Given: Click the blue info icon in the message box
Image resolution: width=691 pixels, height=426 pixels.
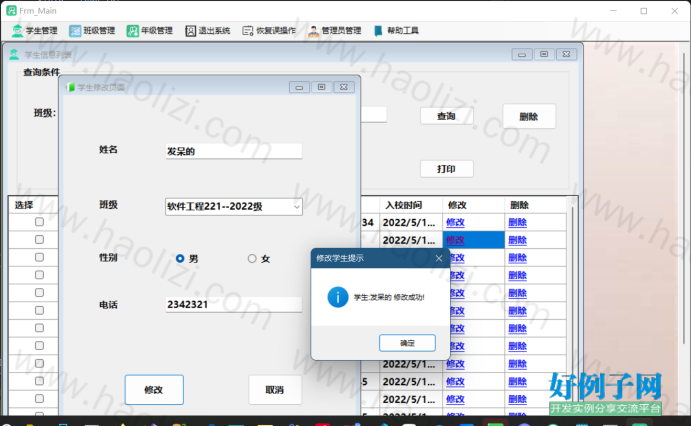Looking at the screenshot, I should coord(338,297).
